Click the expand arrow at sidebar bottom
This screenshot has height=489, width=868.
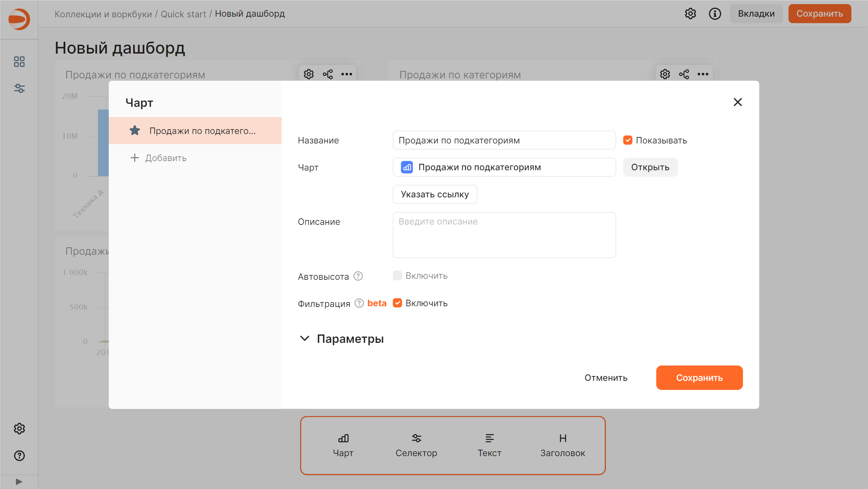[x=19, y=482]
